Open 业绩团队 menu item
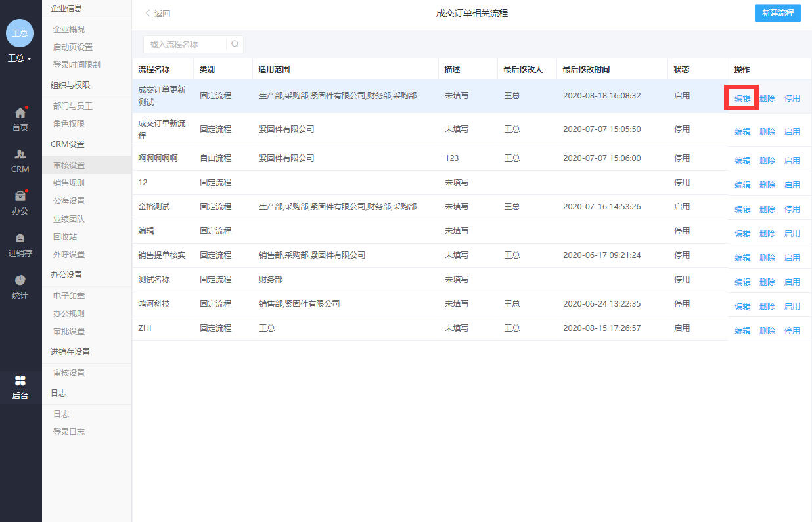 69,219
